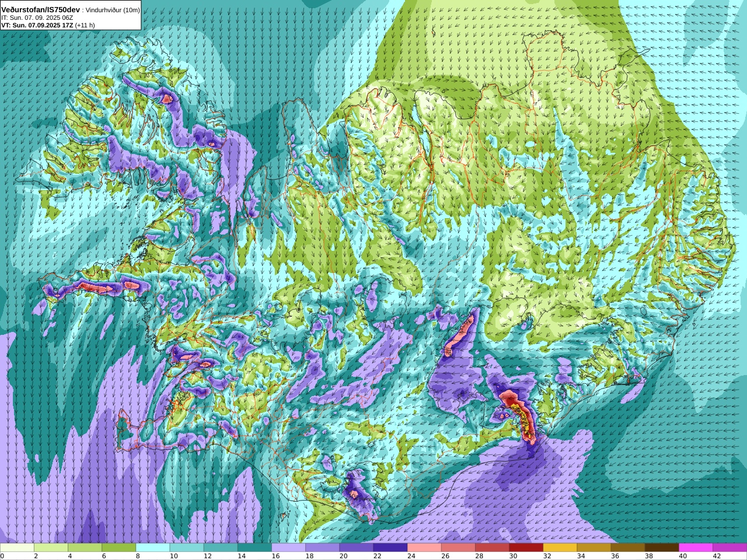Click the 'Vindurhviður (10m)' label

click(x=113, y=10)
